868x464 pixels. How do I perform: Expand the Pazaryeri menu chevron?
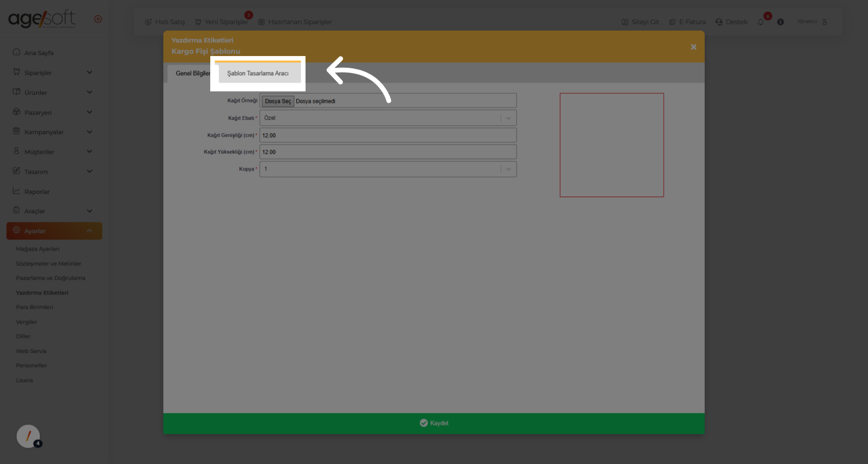[x=90, y=112]
